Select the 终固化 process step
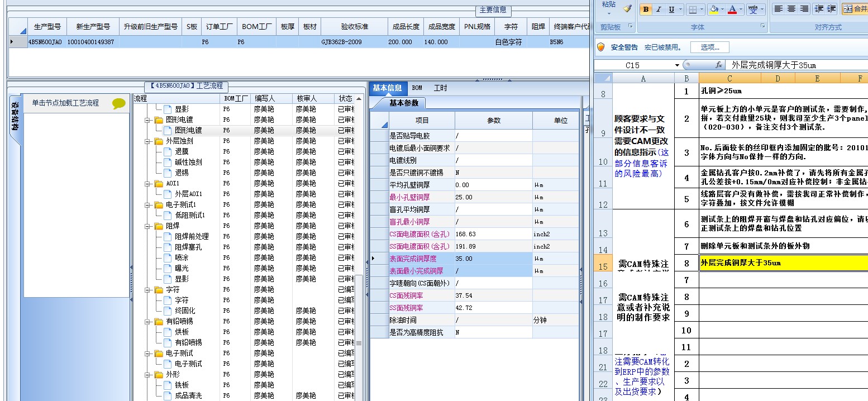The width and height of the screenshot is (868, 401). pos(185,311)
